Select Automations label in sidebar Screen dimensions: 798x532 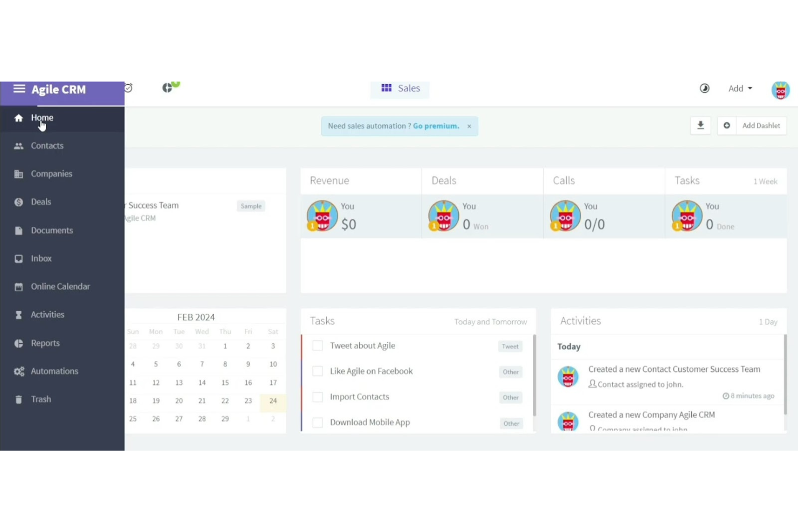coord(54,371)
